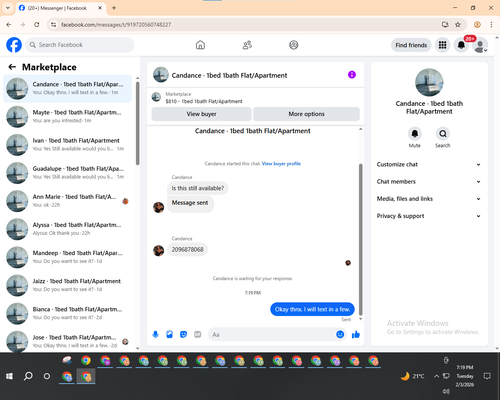Mute this chat with the bell icon
The height and width of the screenshot is (400, 500).
click(x=415, y=134)
